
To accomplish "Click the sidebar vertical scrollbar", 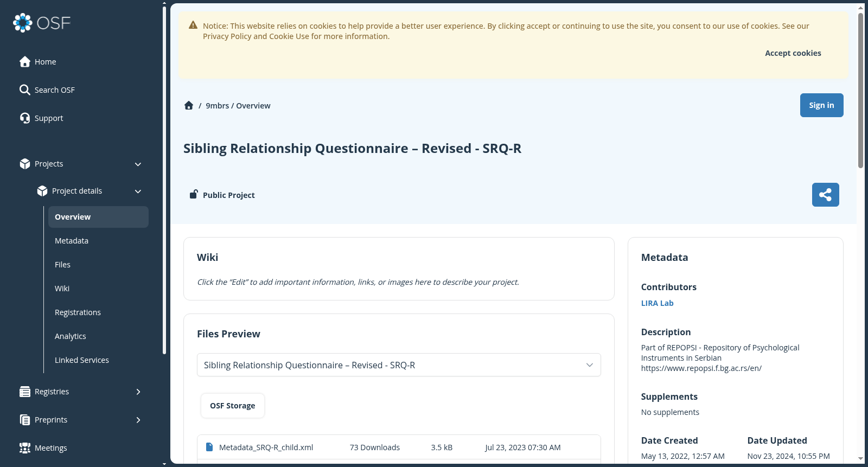I will pyautogui.click(x=164, y=180).
